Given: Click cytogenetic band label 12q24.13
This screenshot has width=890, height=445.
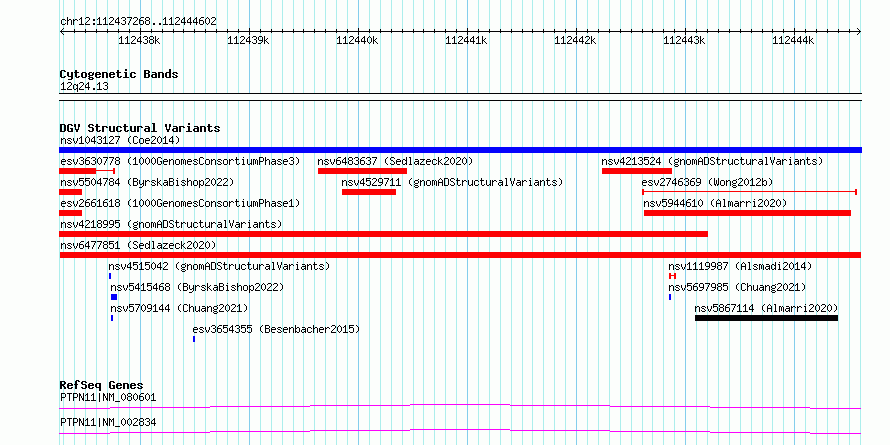Looking at the screenshot, I should point(84,87).
